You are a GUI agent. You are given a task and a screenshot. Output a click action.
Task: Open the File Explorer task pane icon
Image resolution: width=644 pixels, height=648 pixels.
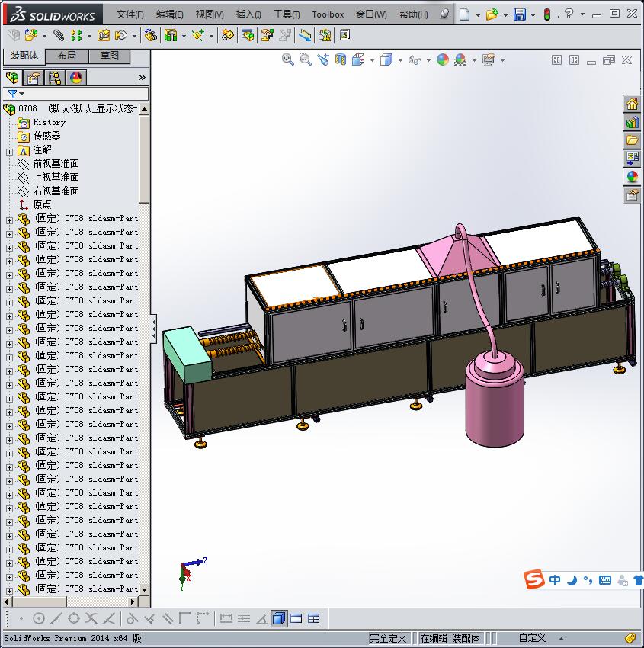632,140
